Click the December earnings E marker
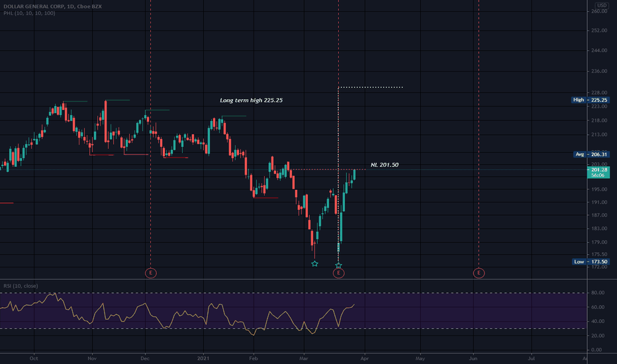Viewport: 617px width, 364px height. click(x=151, y=273)
